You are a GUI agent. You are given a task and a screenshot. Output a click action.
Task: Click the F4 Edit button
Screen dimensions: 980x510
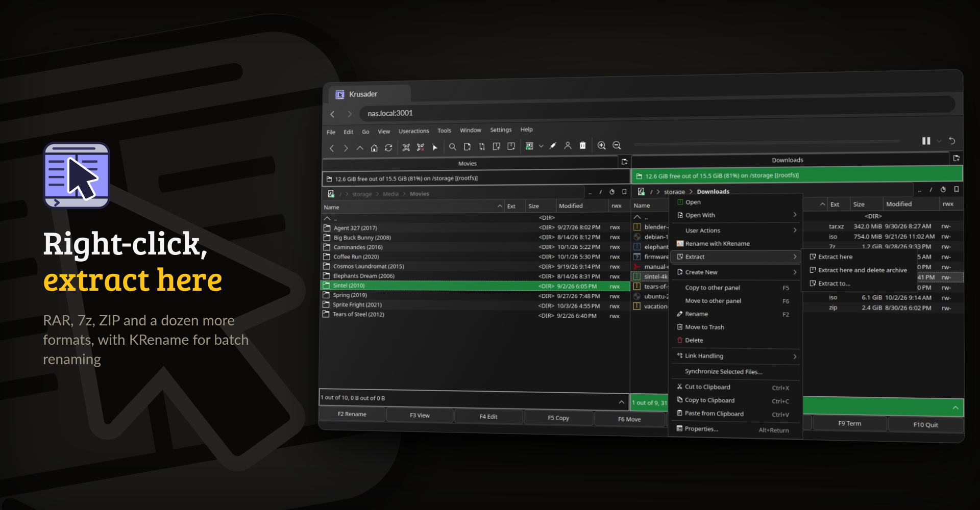[x=488, y=417]
